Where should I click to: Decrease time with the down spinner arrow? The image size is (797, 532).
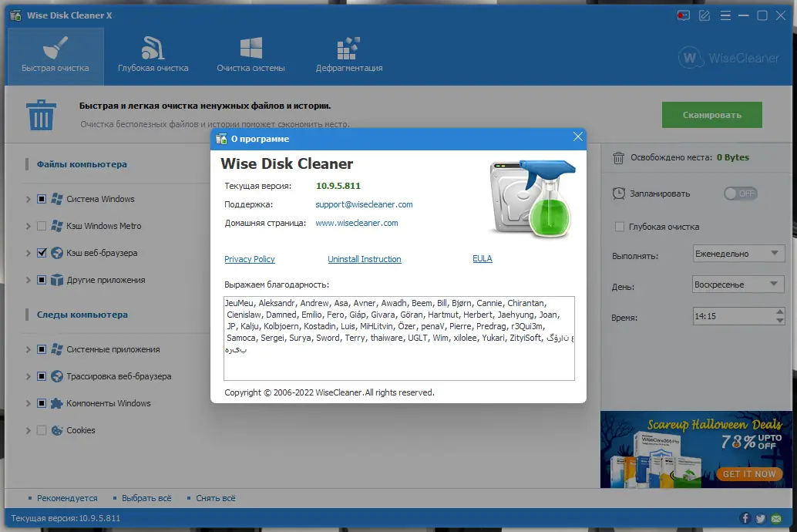coord(780,321)
